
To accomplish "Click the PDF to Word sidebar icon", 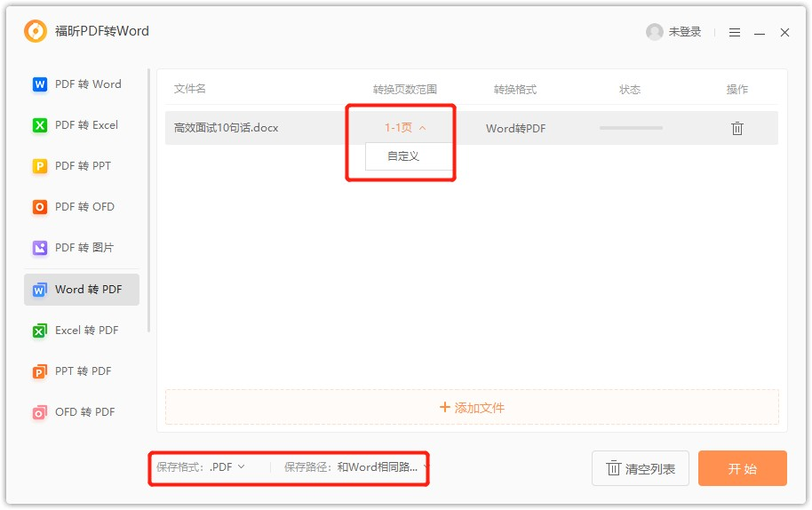I will tap(39, 84).
